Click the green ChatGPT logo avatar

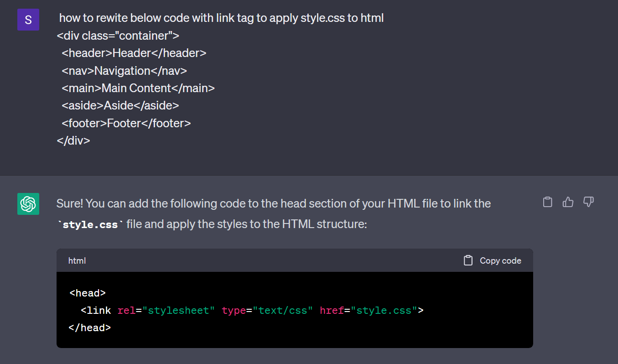click(x=28, y=203)
